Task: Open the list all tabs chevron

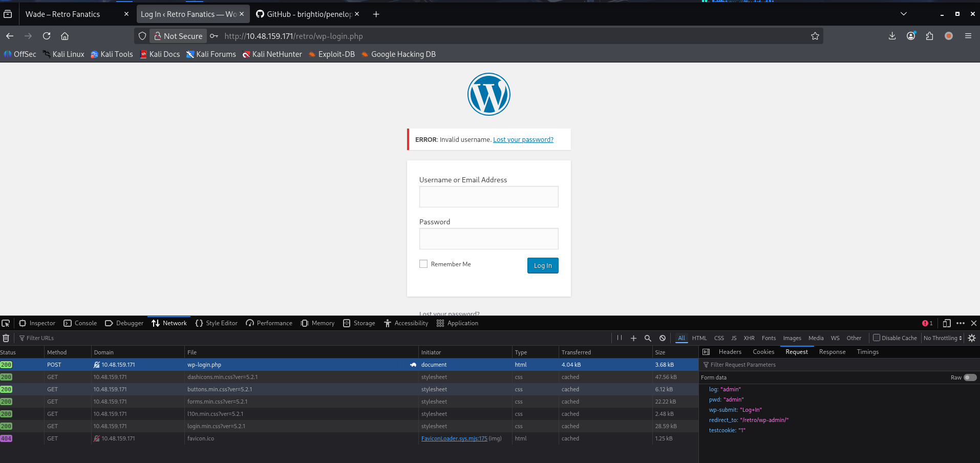Action: [x=904, y=14]
